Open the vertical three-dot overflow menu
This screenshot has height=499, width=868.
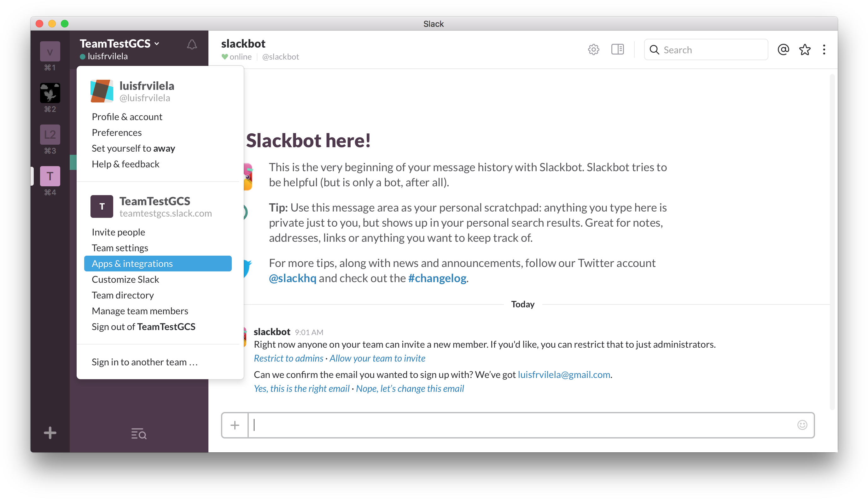click(x=824, y=49)
